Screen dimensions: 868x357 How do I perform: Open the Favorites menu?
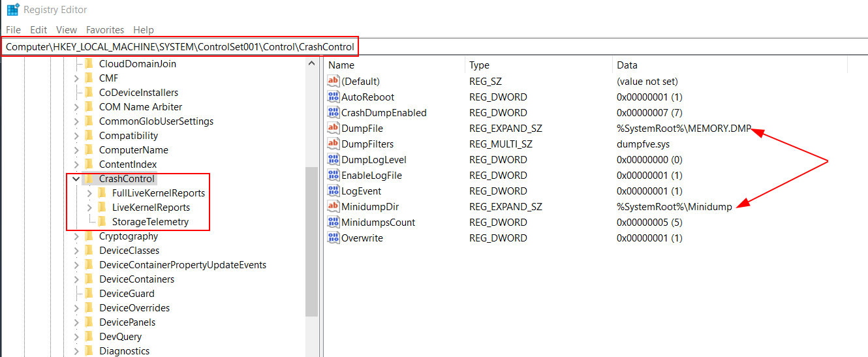(105, 30)
